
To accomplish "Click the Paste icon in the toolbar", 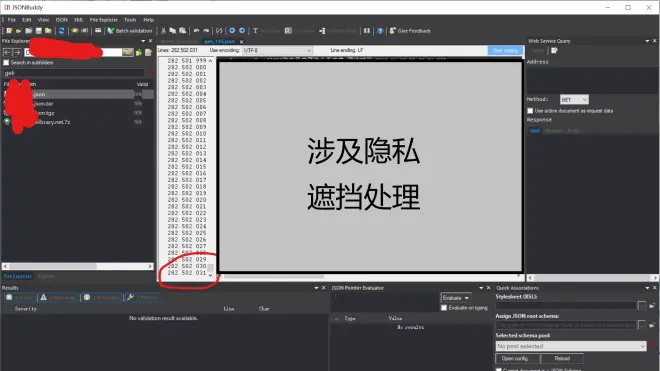I will tap(183, 31).
